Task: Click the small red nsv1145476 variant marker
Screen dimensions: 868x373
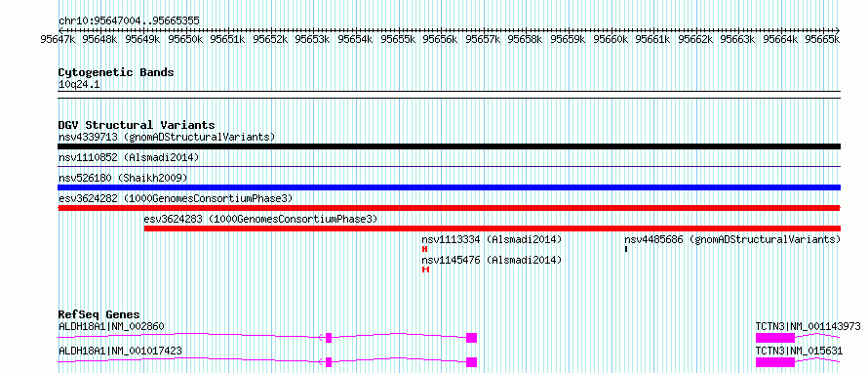Action: 425,269
